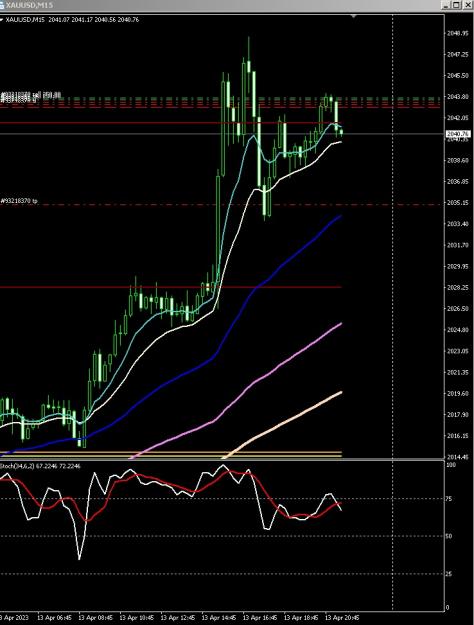Click the 2017.90 price scale label
This screenshot has width=474, height=625.
pyautogui.click(x=457, y=415)
